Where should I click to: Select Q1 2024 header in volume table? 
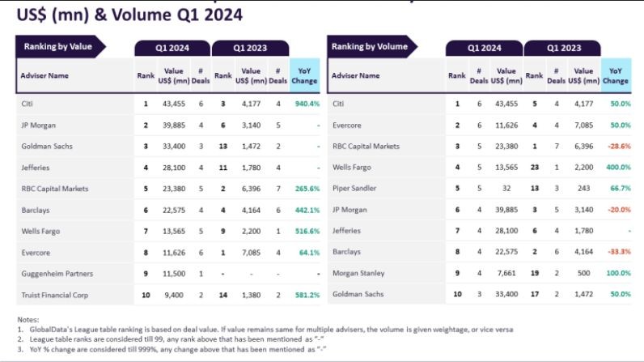485,49
